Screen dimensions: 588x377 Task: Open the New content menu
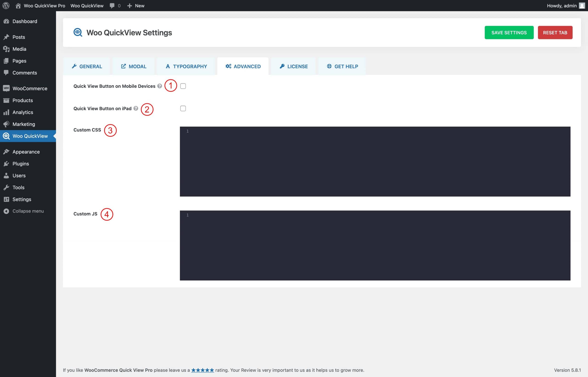coord(136,6)
